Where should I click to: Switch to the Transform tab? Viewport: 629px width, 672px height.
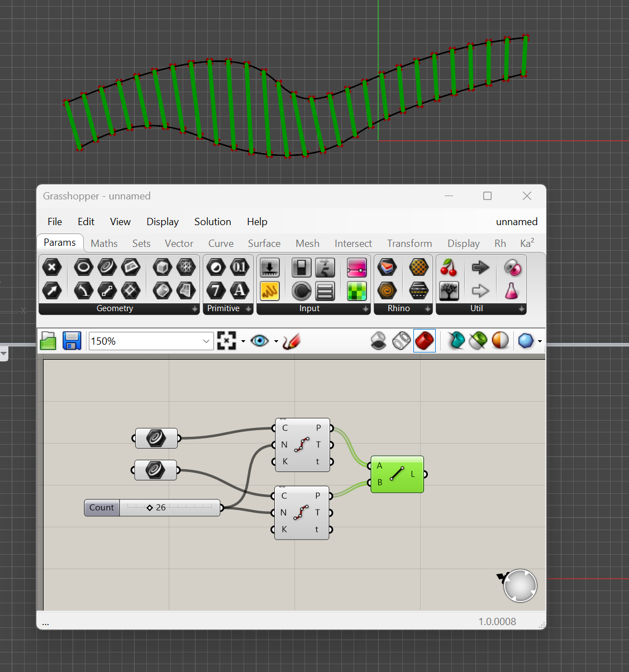pyautogui.click(x=409, y=244)
